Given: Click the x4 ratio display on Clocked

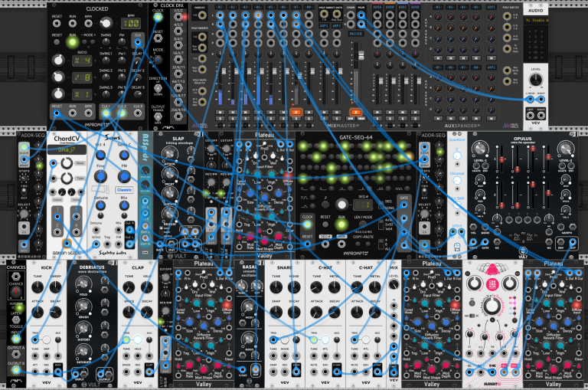Looking at the screenshot, I should [x=82, y=61].
